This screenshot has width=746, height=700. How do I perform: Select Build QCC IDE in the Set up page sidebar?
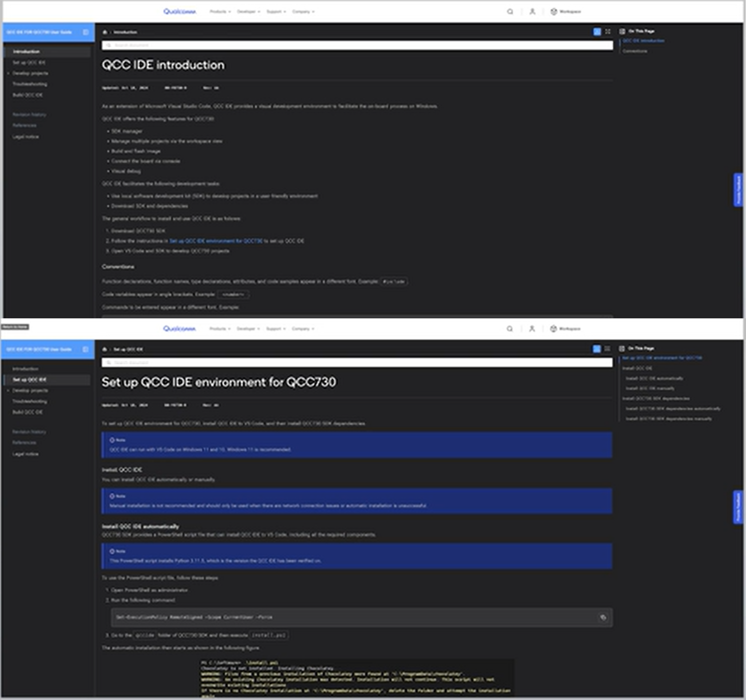tap(27, 412)
